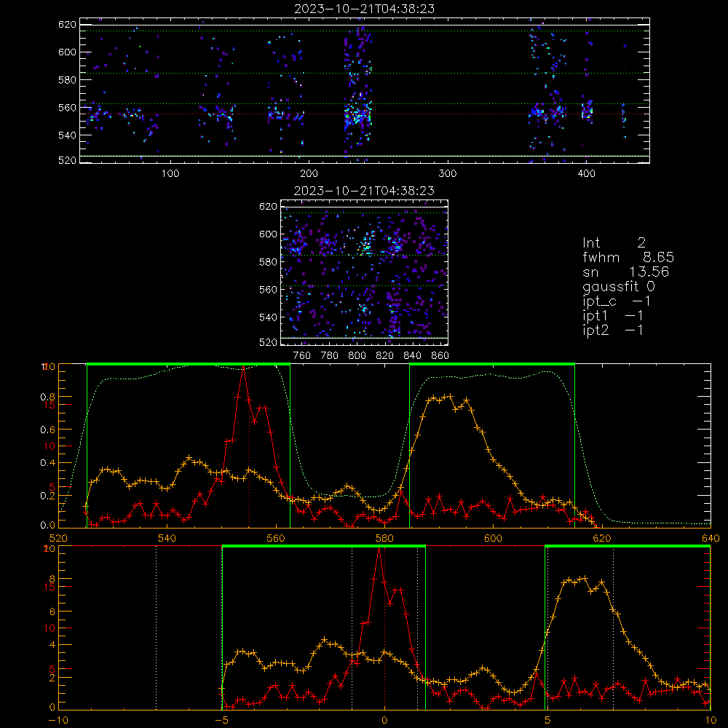Click the middle plot title timestamp
The image size is (728, 728).
point(364,191)
